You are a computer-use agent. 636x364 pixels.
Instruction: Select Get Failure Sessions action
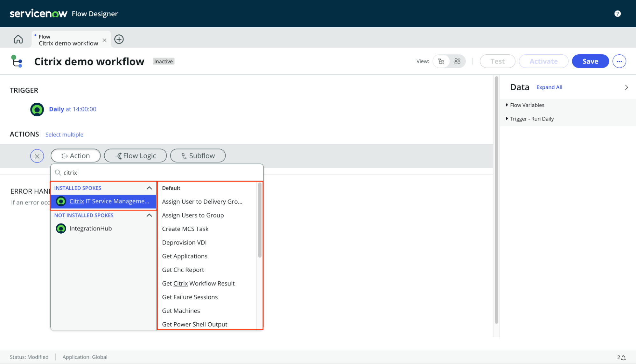pyautogui.click(x=190, y=297)
